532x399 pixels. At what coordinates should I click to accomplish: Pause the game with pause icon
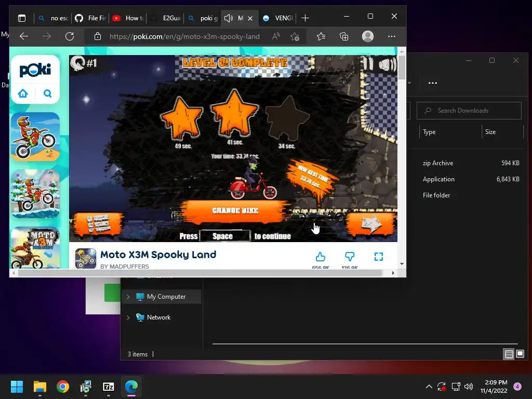pyautogui.click(x=368, y=64)
